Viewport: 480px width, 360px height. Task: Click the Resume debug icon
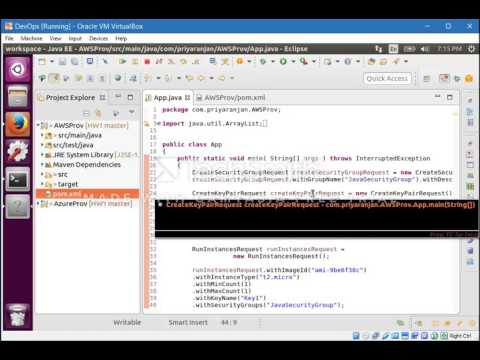123,61
